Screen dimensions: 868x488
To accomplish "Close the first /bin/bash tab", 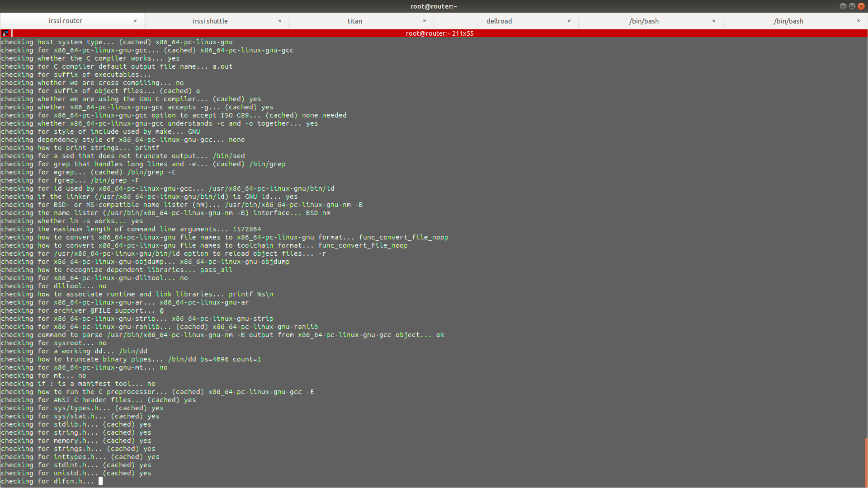I will click(713, 21).
